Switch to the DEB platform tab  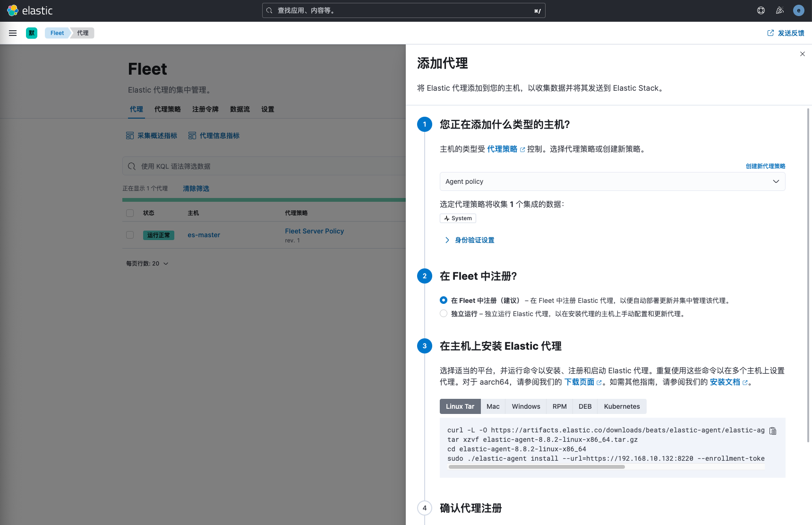585,406
